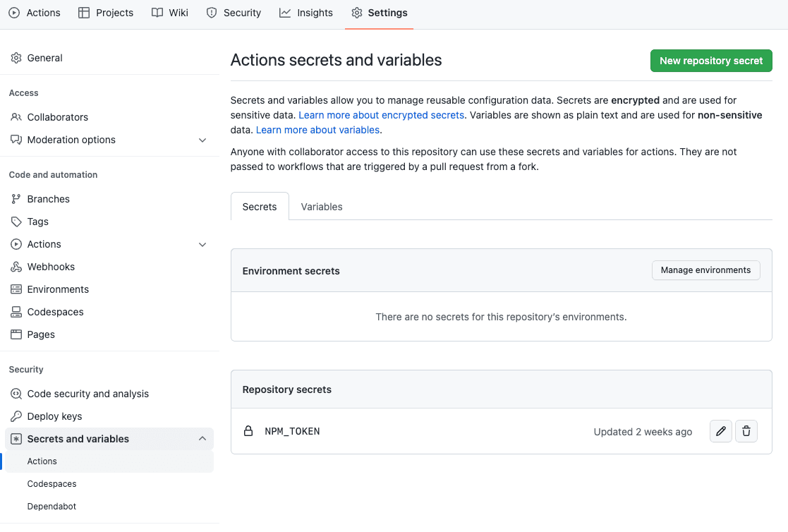Open the top Actions repository tab
The height and width of the screenshot is (532, 788).
pos(34,13)
